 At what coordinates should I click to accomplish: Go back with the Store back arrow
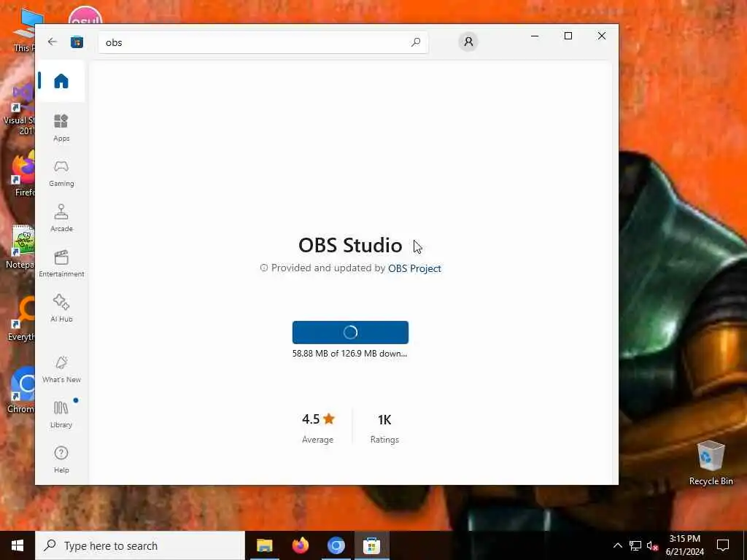[x=53, y=42]
